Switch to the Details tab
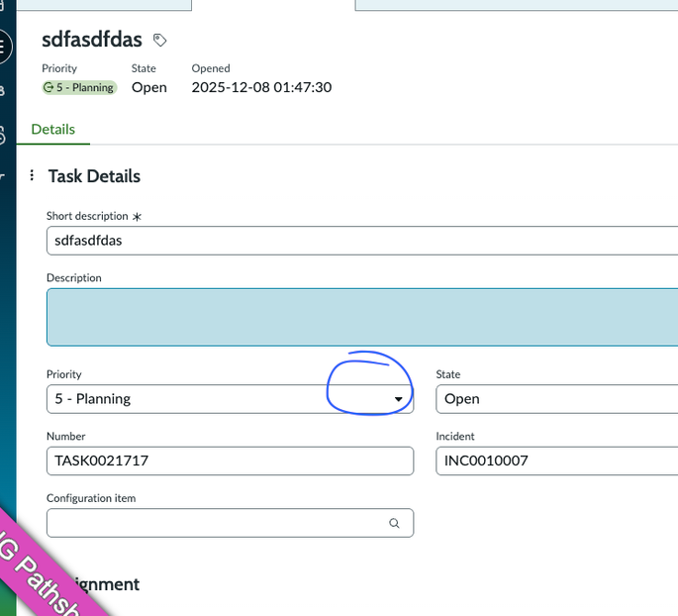678x616 pixels. [x=52, y=129]
